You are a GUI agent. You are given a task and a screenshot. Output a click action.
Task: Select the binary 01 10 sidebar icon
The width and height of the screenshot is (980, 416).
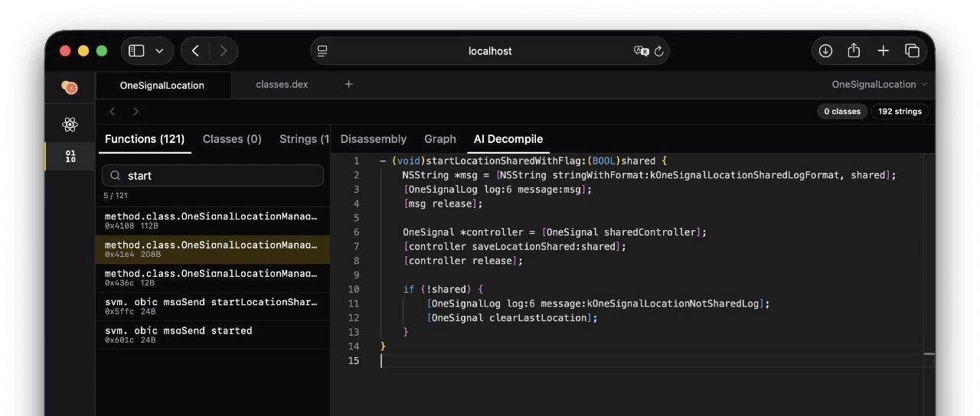click(x=70, y=156)
